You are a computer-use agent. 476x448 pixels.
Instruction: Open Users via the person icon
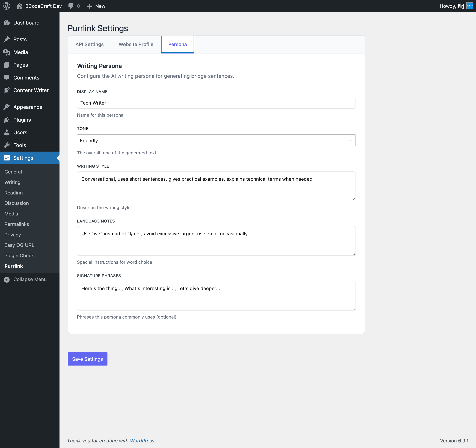(x=7, y=132)
